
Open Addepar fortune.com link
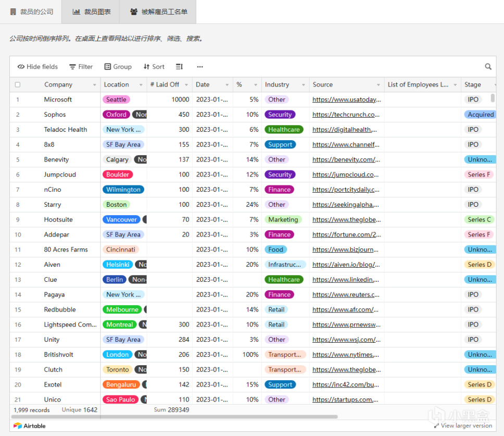[347, 235]
